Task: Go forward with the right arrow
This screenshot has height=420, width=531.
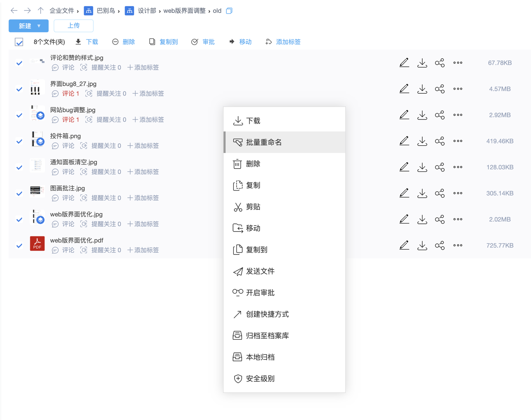Action: click(27, 11)
